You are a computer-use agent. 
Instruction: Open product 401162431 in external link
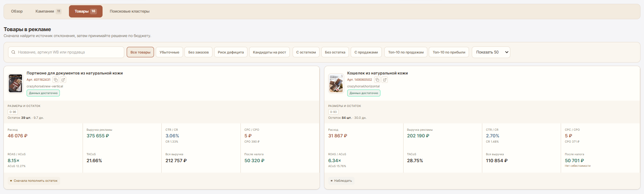pyautogui.click(x=63, y=80)
